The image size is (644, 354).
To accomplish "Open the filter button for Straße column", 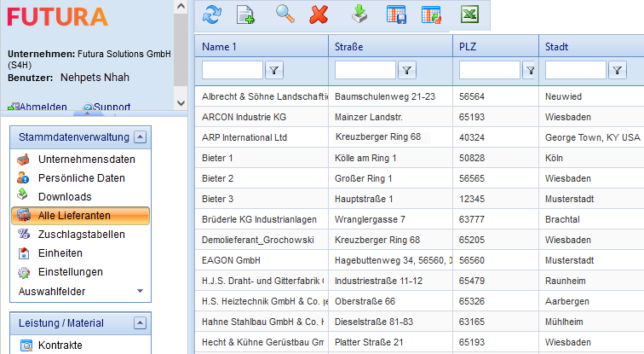I will click(x=407, y=70).
